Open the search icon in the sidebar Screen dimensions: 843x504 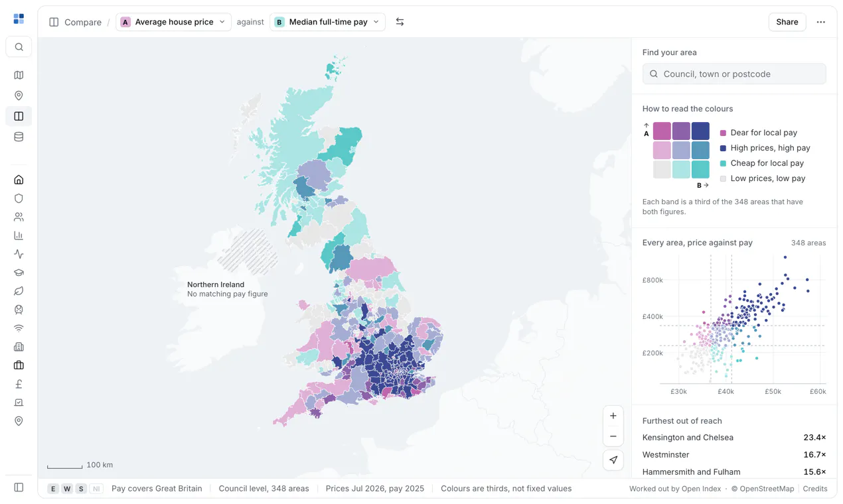(x=19, y=47)
